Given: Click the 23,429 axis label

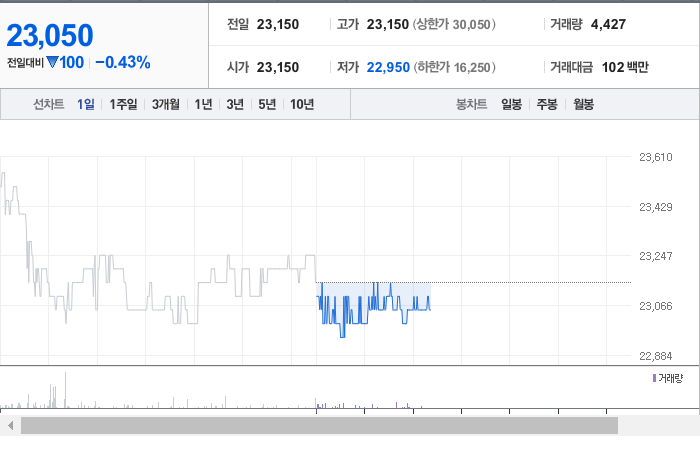Looking at the screenshot, I should pos(655,207).
